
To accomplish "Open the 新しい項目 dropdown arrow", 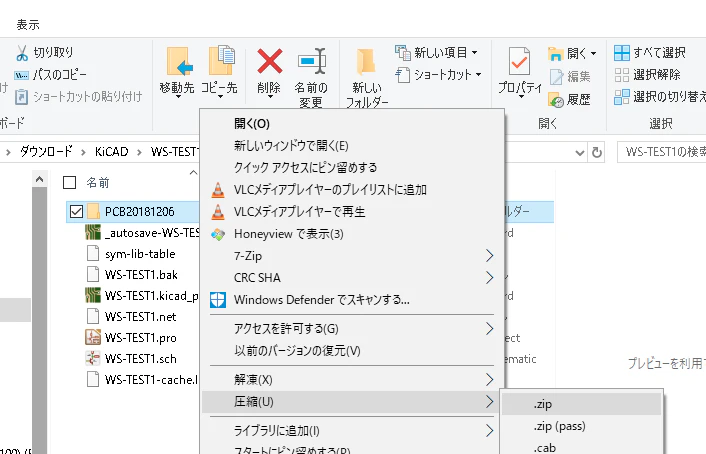I will (475, 53).
